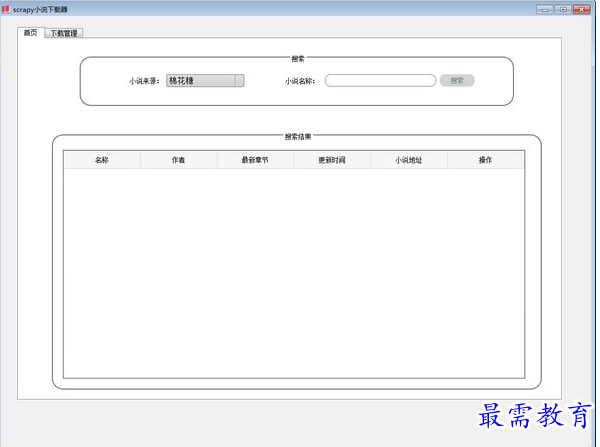The width and height of the screenshot is (600, 447).
Task: Minimize the scrapy小说下载器 window
Action: click(545, 9)
